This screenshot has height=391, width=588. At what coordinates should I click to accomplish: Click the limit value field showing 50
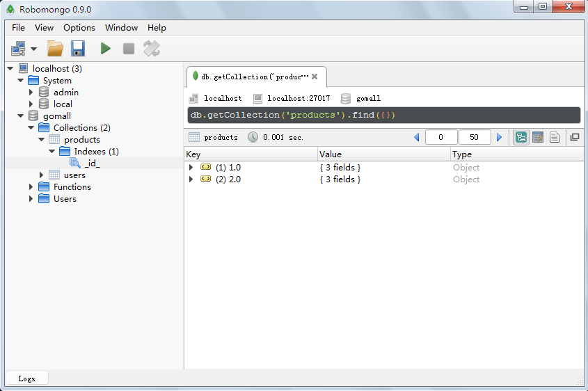point(475,137)
